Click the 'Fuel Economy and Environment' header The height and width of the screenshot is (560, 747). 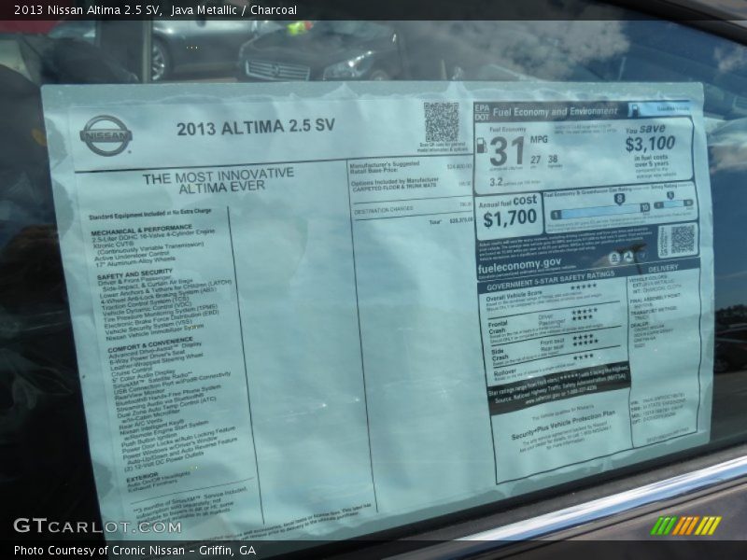point(555,112)
